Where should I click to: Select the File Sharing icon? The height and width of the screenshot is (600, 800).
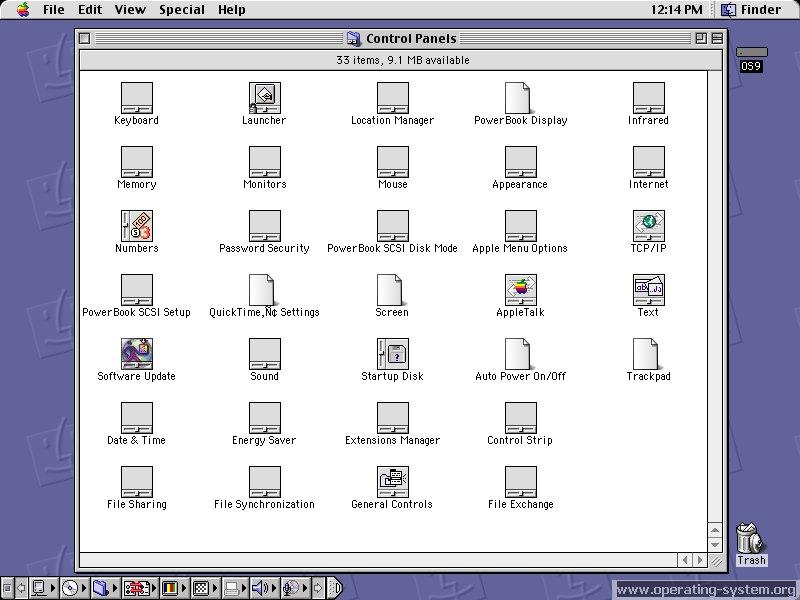pos(137,482)
